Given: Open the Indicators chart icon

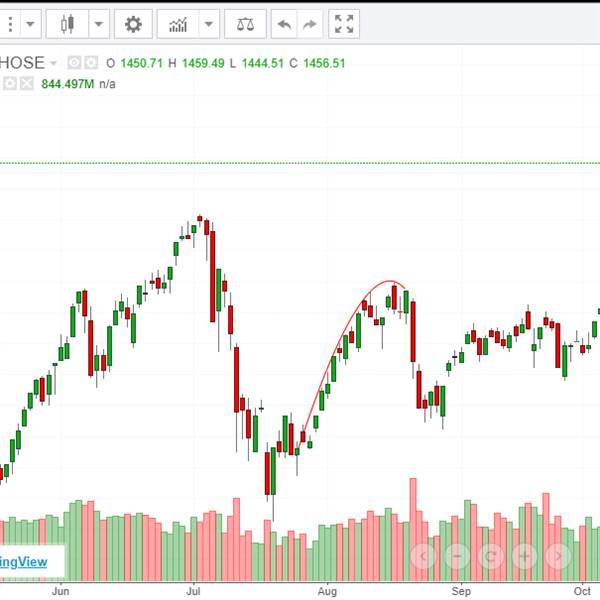Looking at the screenshot, I should (x=178, y=24).
